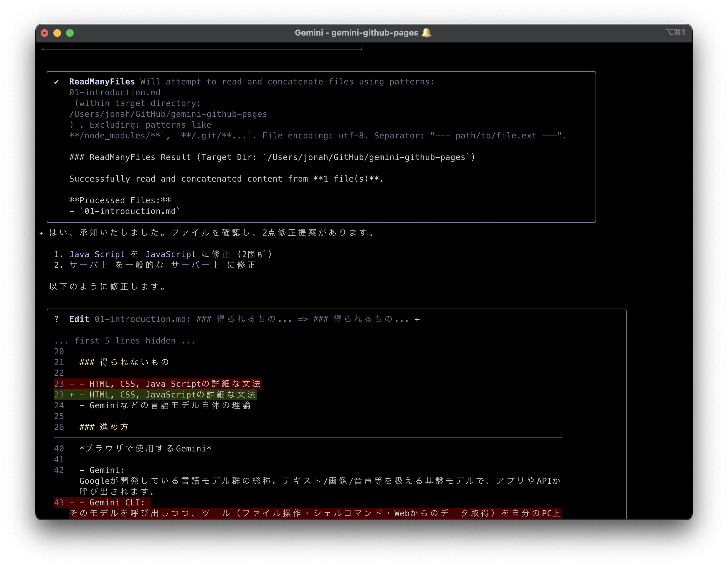Click the path '/Users/jonah/GitHub/gemini-github-pages' line
The height and width of the screenshot is (567, 728).
tap(168, 114)
